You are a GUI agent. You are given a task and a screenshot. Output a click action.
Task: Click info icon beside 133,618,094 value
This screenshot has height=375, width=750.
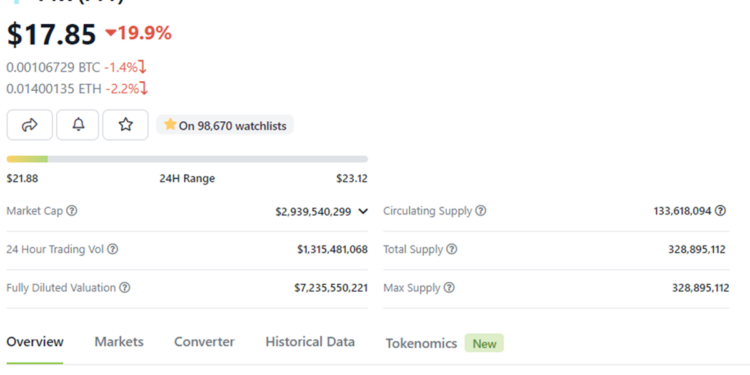tap(720, 210)
